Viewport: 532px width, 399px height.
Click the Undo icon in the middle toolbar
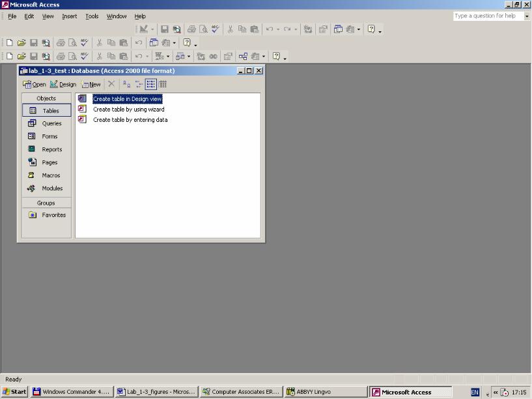click(x=139, y=43)
